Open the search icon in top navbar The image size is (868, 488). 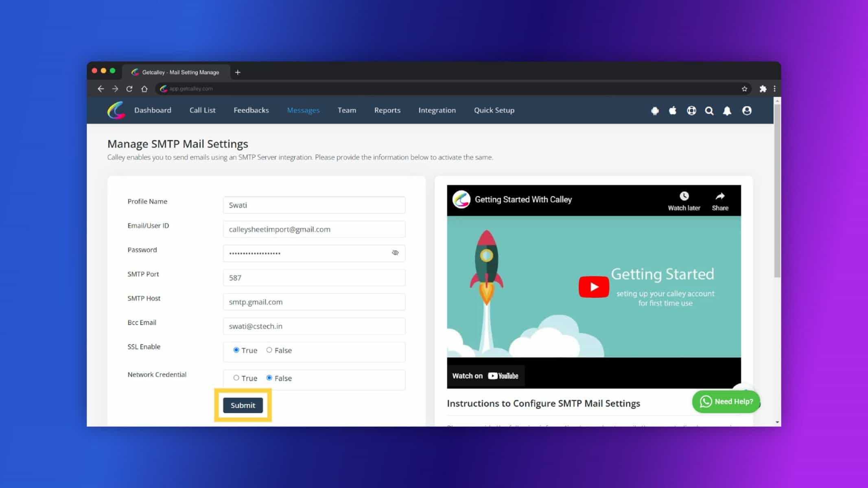tap(710, 110)
